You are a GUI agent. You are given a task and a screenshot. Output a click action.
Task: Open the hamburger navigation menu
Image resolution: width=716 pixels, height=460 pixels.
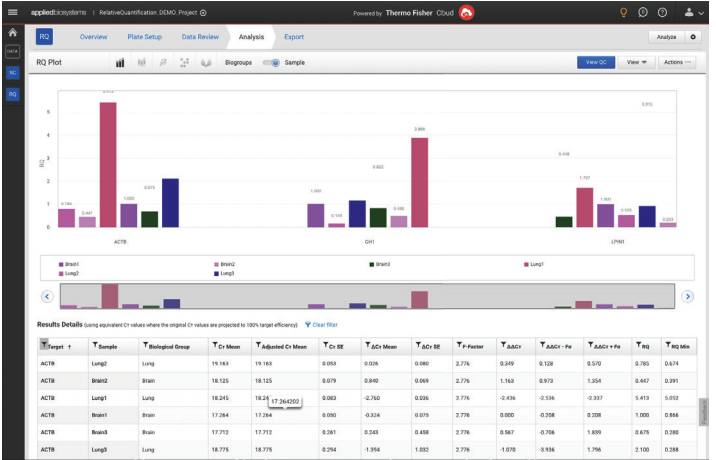[x=12, y=12]
